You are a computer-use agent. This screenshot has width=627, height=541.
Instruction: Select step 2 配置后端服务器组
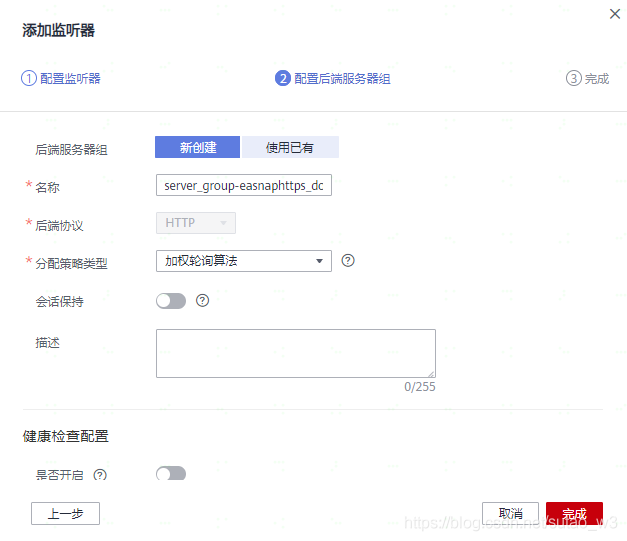point(333,78)
